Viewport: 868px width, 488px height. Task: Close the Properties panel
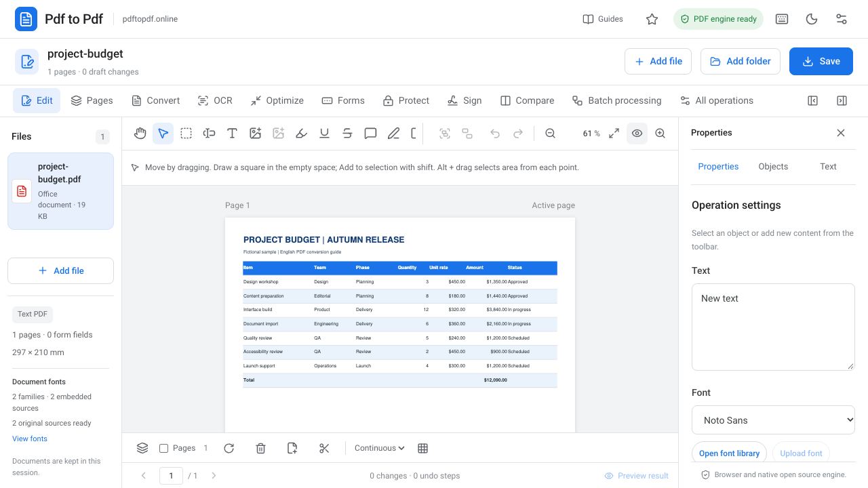pyautogui.click(x=841, y=133)
